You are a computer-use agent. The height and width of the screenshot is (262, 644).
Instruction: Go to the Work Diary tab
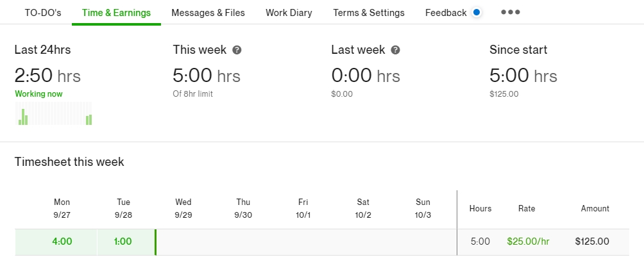tap(289, 13)
